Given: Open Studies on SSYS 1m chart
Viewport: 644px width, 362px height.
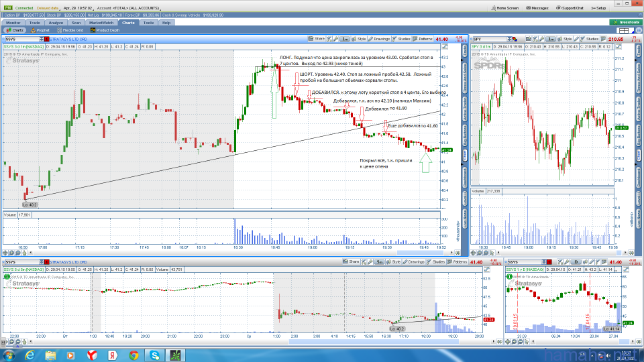Looking at the screenshot, I should point(402,39).
